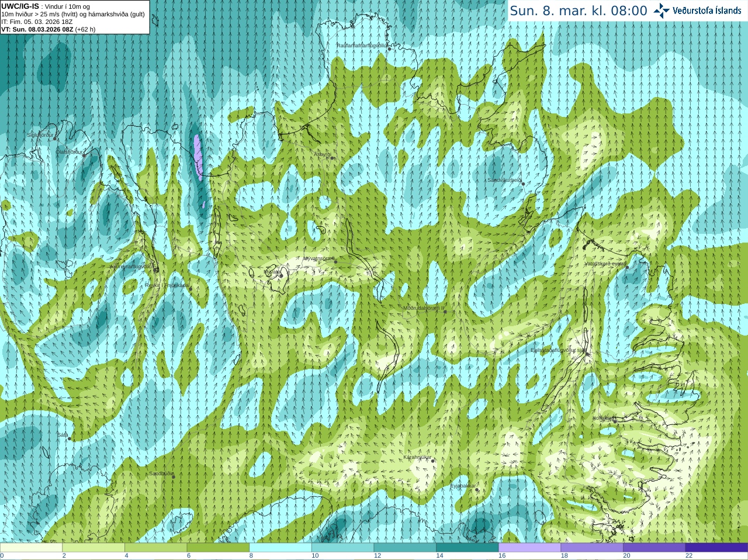This screenshot has height=560, width=748.
Task: Select the Möðrudalsöræfi II station label
Action: [424, 308]
